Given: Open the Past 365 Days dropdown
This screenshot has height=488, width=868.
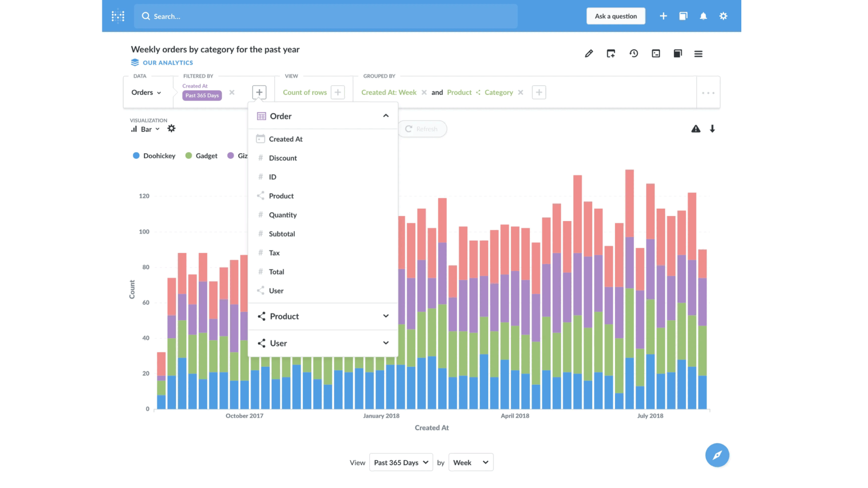Looking at the screenshot, I should point(401,462).
